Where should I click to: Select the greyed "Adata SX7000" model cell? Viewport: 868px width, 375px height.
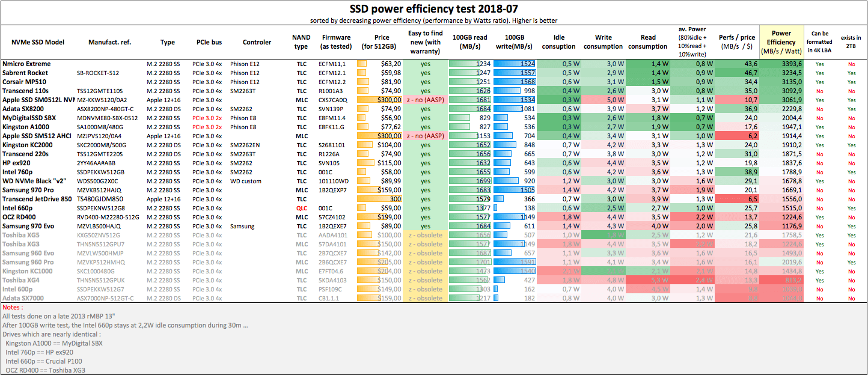coord(23,298)
